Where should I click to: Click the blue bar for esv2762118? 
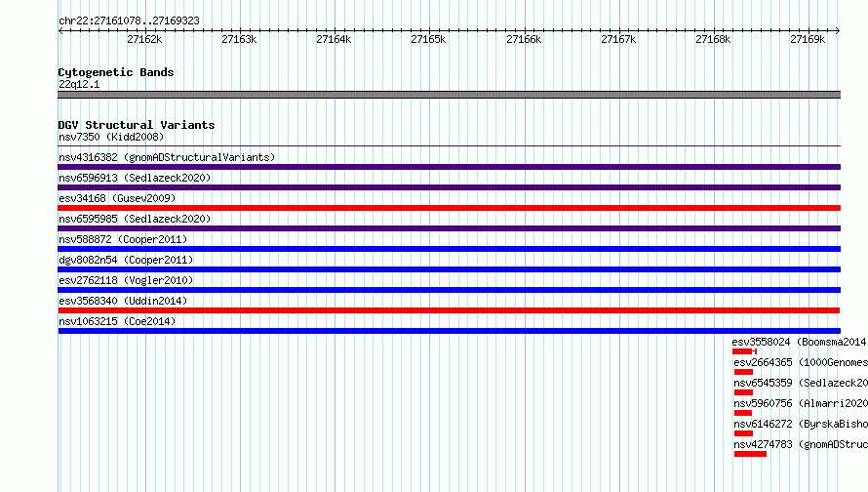click(449, 290)
